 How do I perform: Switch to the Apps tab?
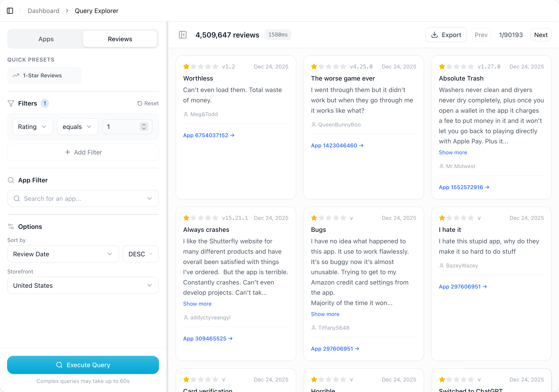tap(46, 39)
